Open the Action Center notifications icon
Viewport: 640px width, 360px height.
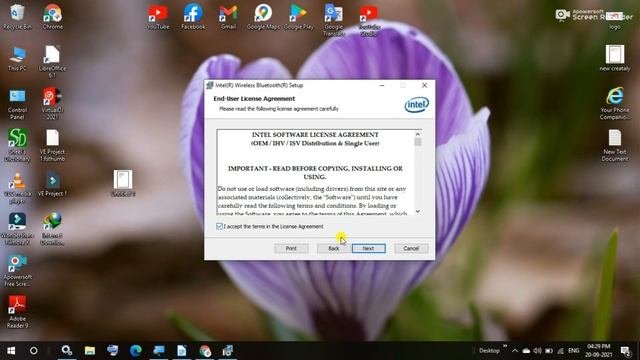(x=626, y=351)
